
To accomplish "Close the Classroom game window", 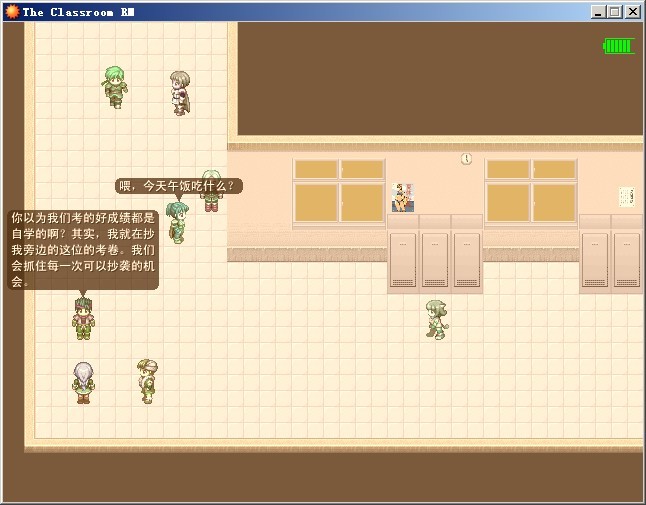I will pos(632,12).
